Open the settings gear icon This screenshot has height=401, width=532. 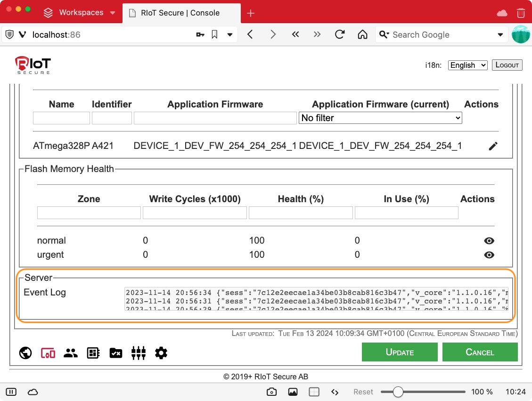pyautogui.click(x=161, y=353)
